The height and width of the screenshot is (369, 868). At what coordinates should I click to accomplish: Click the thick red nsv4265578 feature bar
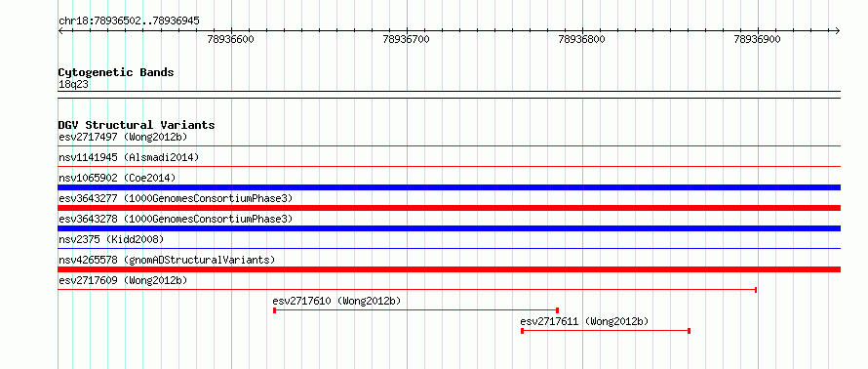pos(450,269)
